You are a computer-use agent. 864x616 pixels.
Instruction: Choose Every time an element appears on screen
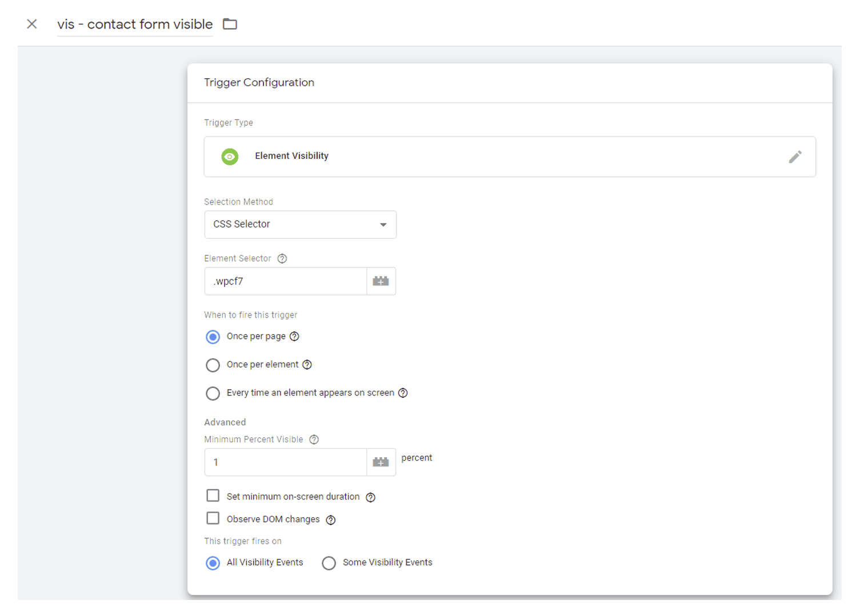(213, 393)
